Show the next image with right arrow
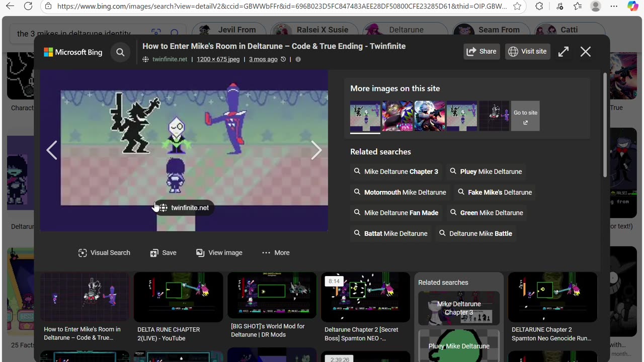This screenshot has width=644, height=362. (316, 150)
